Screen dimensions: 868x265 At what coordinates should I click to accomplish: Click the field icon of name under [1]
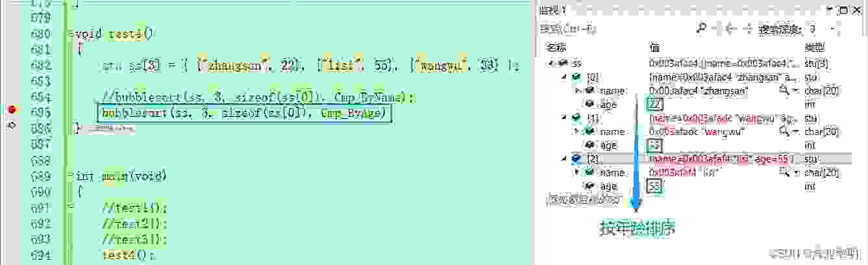tap(589, 132)
